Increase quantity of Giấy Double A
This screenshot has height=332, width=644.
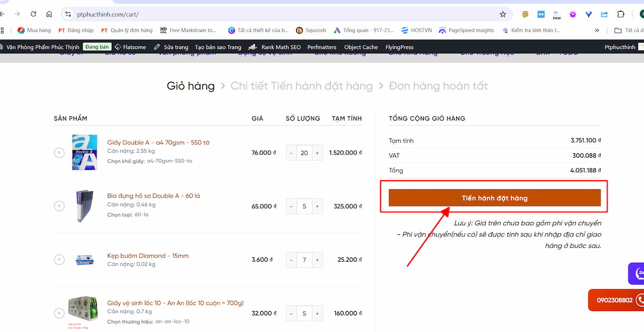[x=317, y=153]
